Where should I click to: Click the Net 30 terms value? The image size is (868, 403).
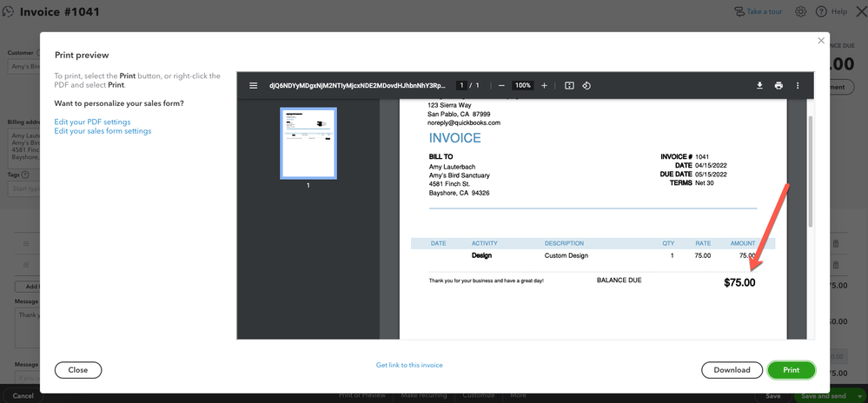click(704, 182)
